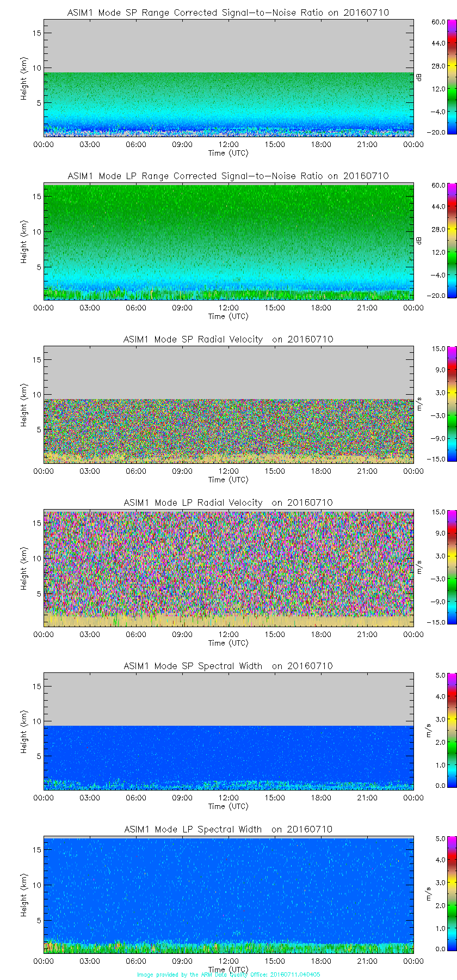Viewport: 457px width, 980px height.
Task: Click the Mode LP Spectral Width title
Action: tap(228, 829)
